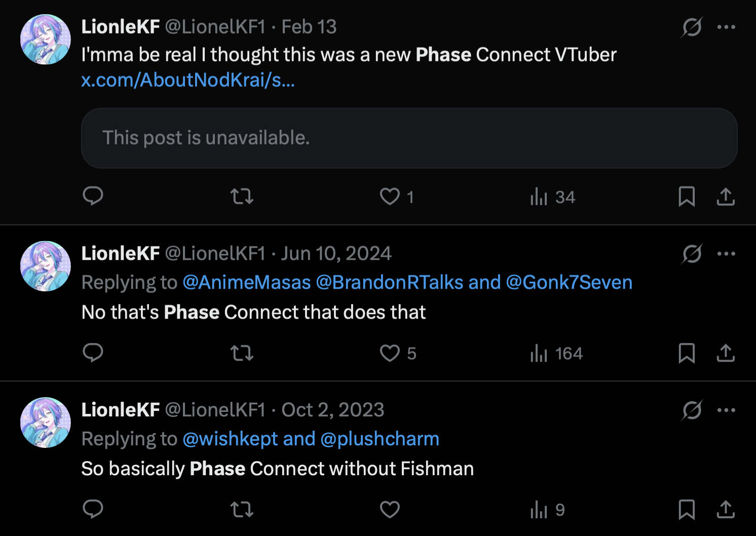The width and height of the screenshot is (756, 536).
Task: Open LionleKF avatar on Oct 2, 2023 post
Action: pos(45,422)
